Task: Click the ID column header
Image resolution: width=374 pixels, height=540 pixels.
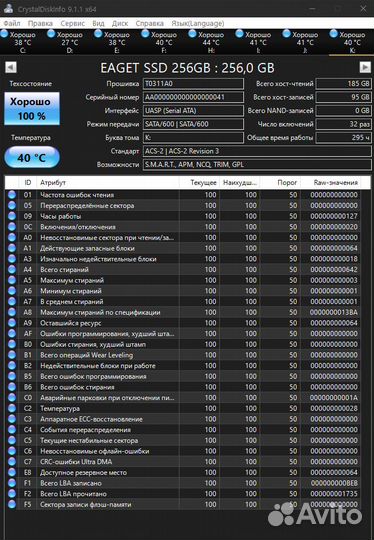Action: (x=28, y=183)
